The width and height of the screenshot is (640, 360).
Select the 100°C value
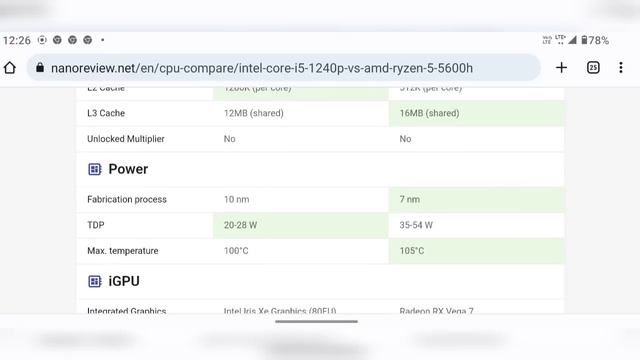(236, 251)
